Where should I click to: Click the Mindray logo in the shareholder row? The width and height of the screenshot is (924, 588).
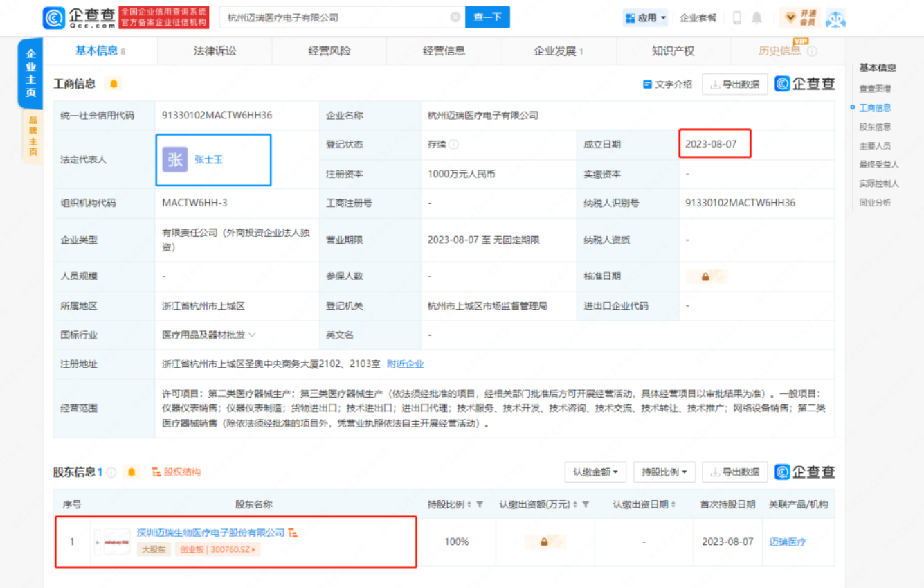click(x=116, y=542)
